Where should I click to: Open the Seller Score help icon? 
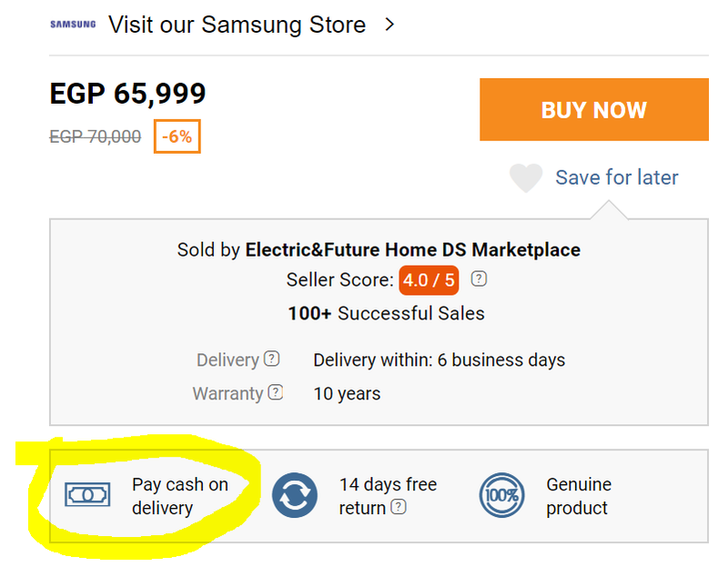point(480,279)
